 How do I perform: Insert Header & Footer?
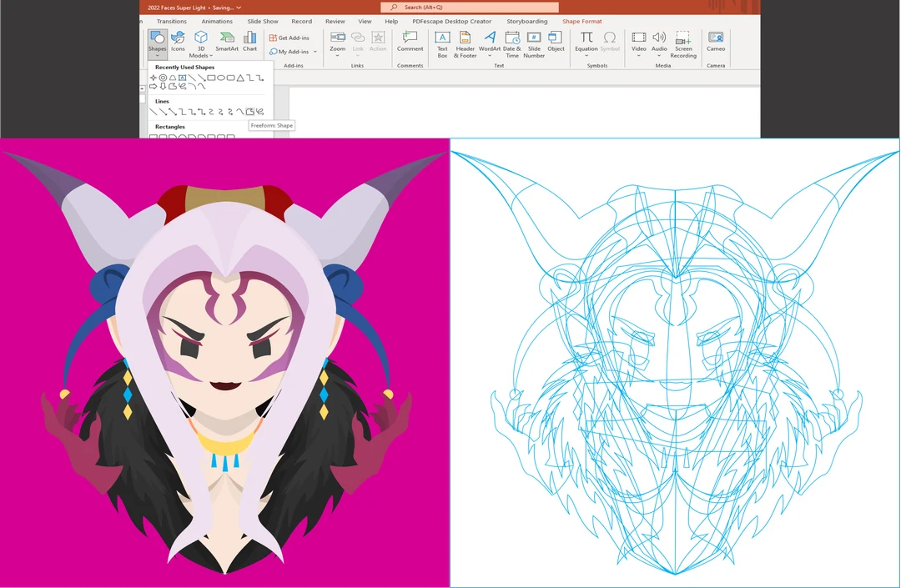click(x=465, y=43)
